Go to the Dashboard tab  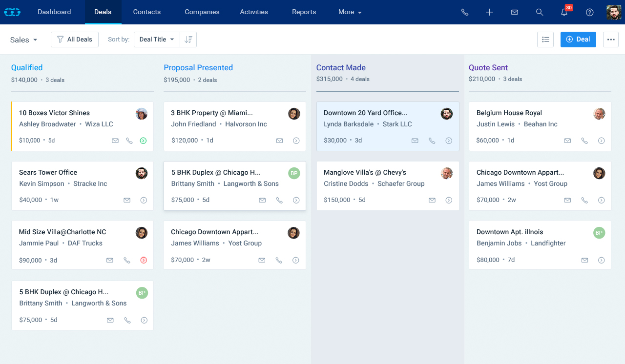pos(54,12)
